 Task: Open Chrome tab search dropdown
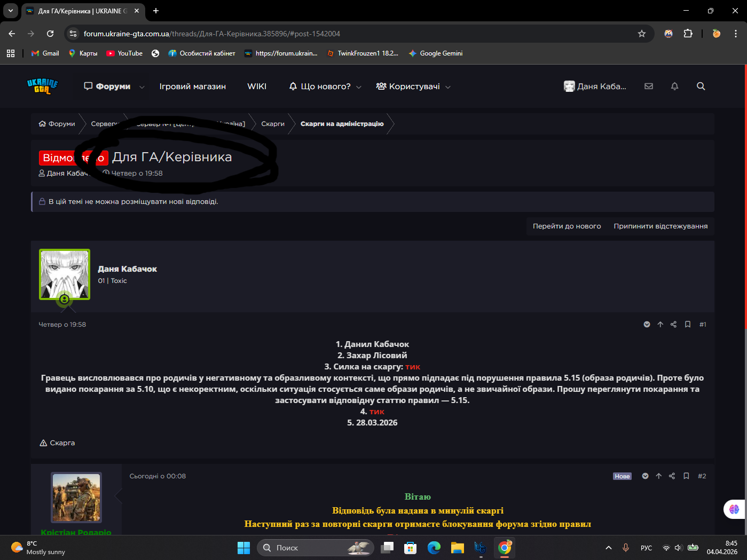point(10,11)
